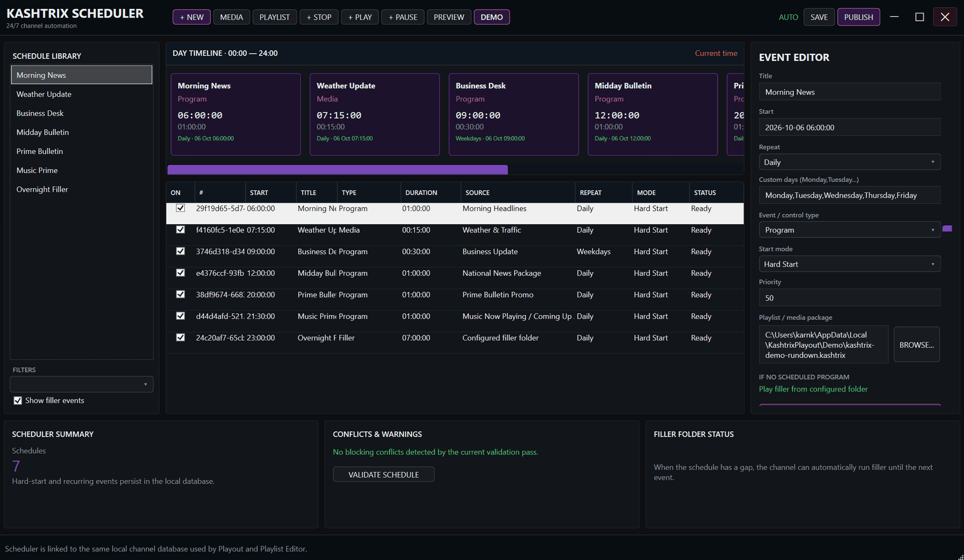Minimize the Kashtrix Scheduler window
Screen dimensions: 964x560
tap(894, 17)
